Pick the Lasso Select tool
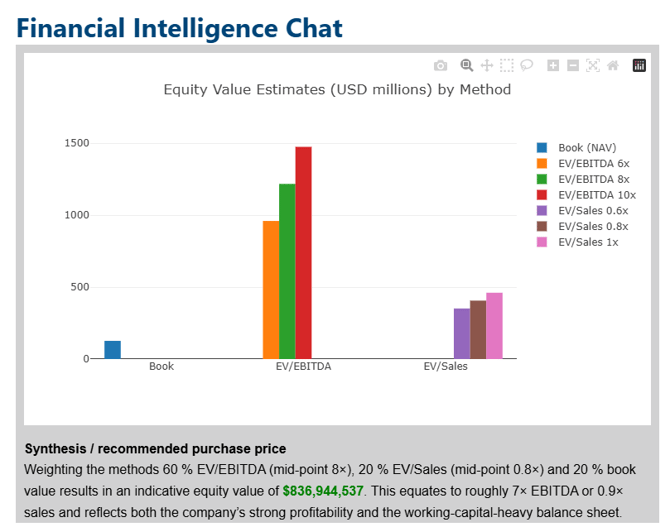This screenshot has width=670, height=527. click(526, 66)
